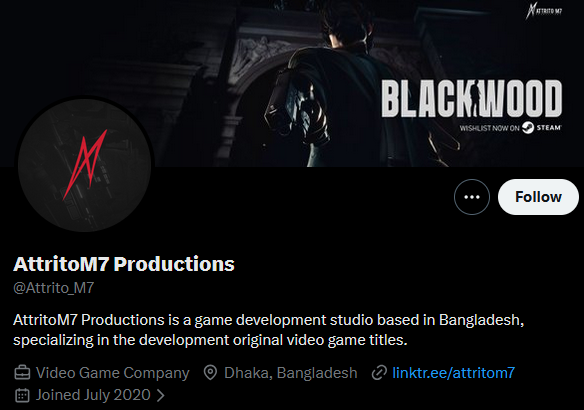Open the AttritoM7 red logo profile picture

point(85,165)
